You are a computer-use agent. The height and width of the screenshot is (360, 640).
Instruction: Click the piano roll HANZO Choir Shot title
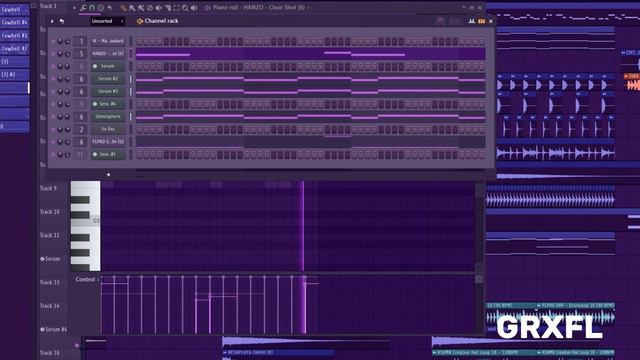(259, 7)
